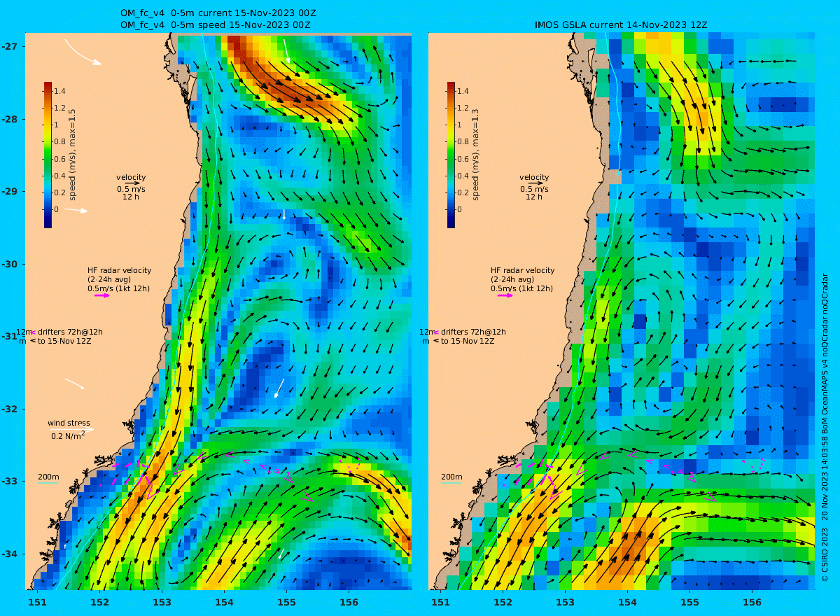Click longitude label '152' under right map
This screenshot has height=616, width=840.
point(503,602)
